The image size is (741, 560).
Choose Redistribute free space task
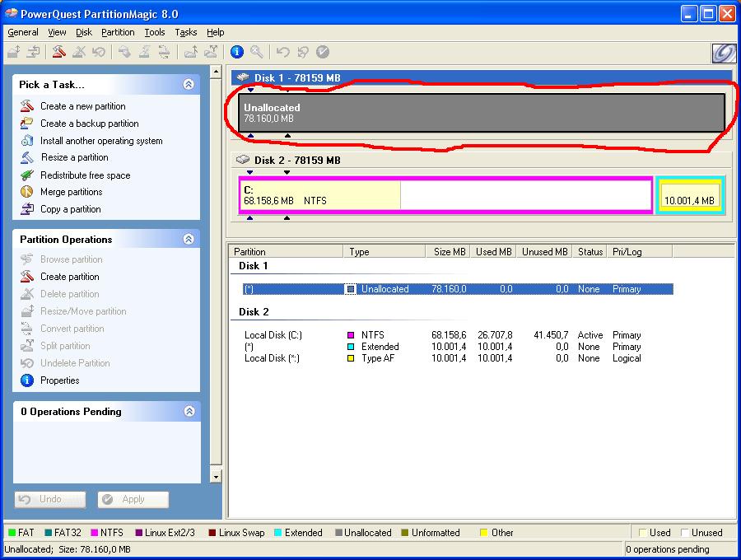[x=85, y=175]
